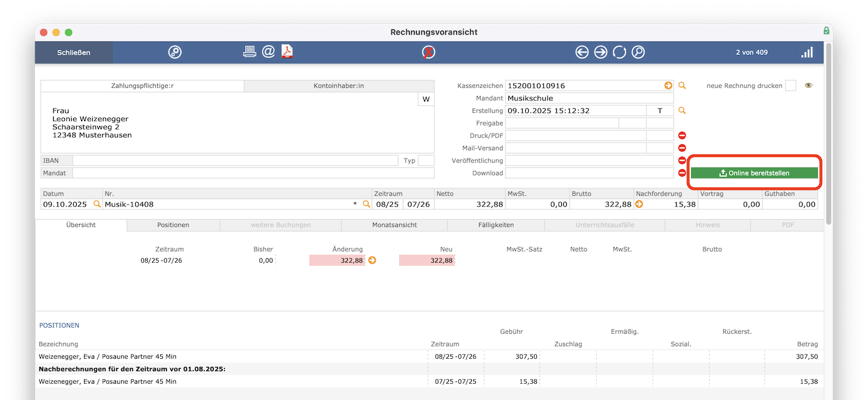Screen dimensions: 868x400
Task: Open the Kassenzeichen orange arrow link
Action: pyautogui.click(x=668, y=86)
